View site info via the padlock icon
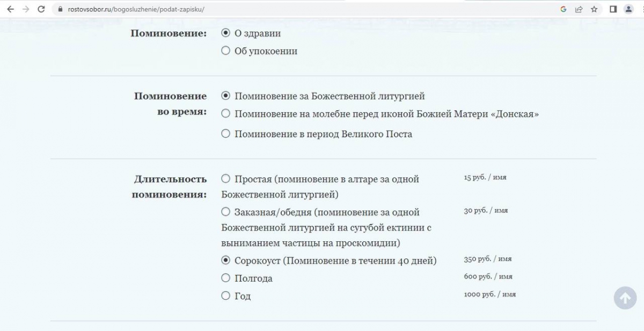This screenshot has width=644, height=331. click(60, 9)
